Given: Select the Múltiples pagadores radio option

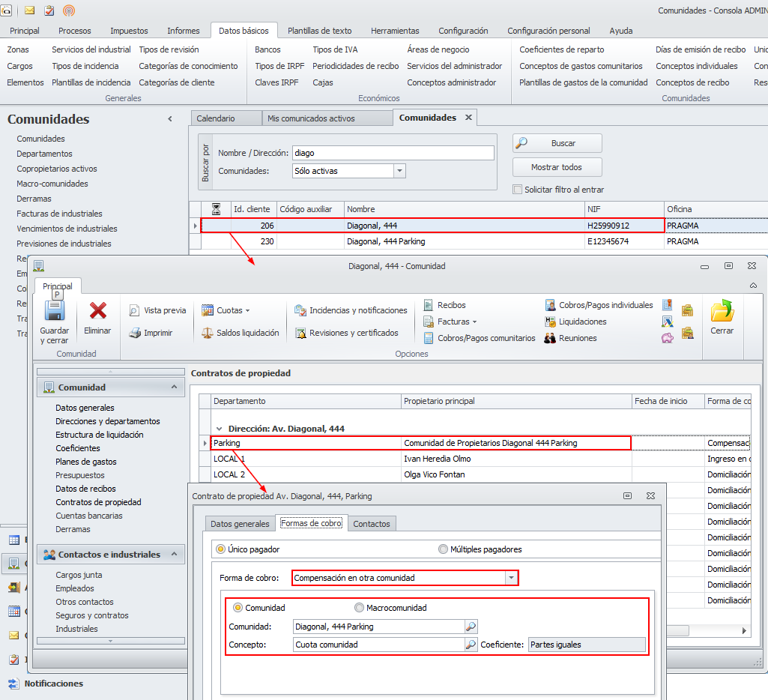Looking at the screenshot, I should [x=444, y=549].
